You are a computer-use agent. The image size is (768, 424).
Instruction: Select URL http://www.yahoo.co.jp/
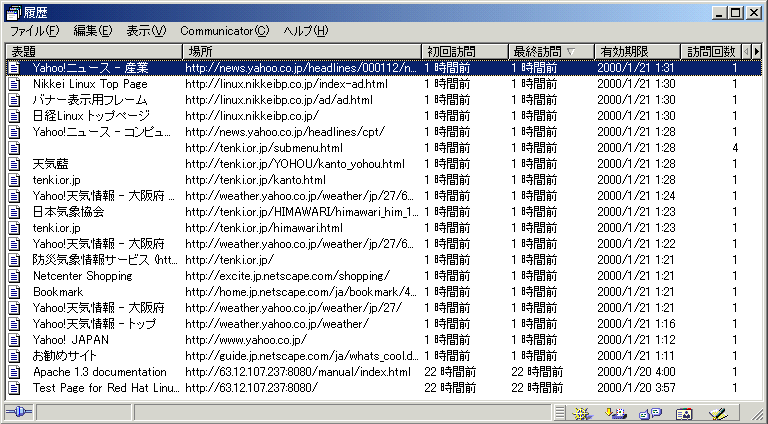(246, 340)
